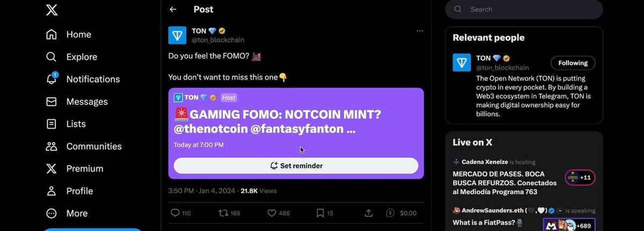The height and width of the screenshot is (231, 644).
Task: Click the Set reminder button
Action: point(296,166)
